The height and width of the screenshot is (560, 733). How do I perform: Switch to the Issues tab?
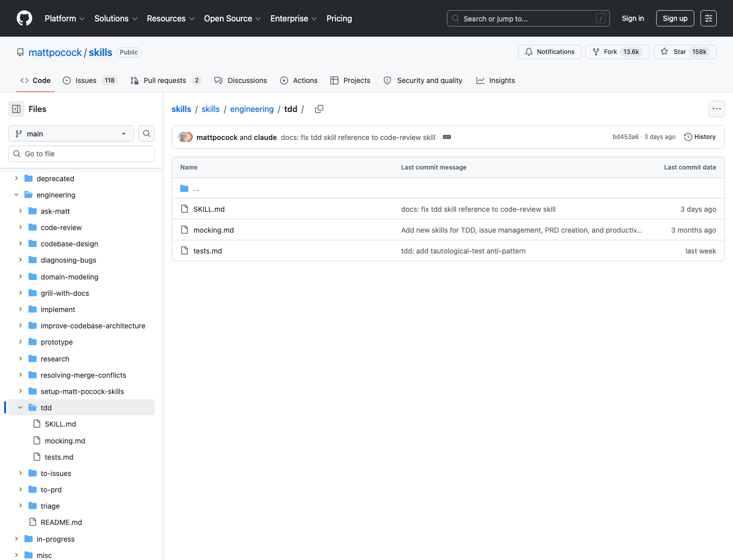click(90, 80)
